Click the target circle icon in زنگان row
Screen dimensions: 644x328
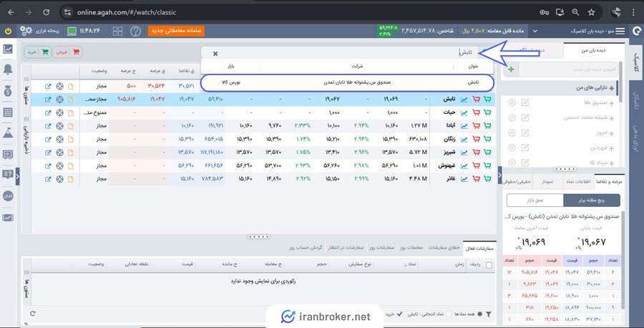pyautogui.click(x=59, y=139)
